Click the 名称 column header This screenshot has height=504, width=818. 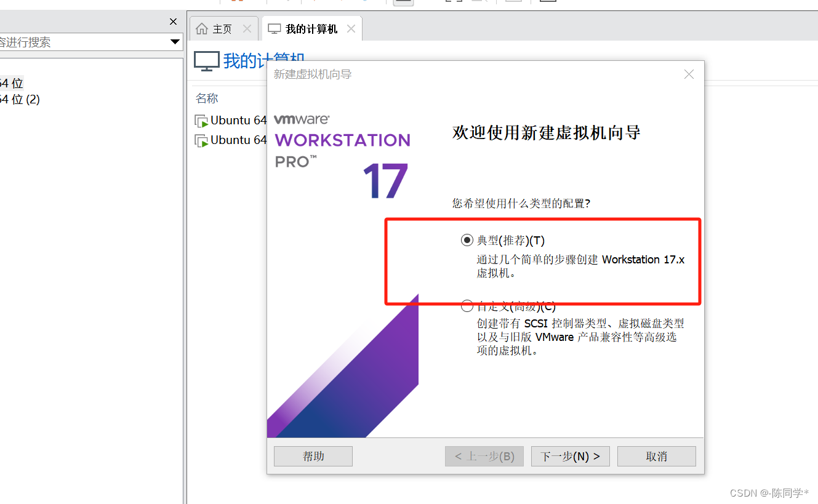(207, 98)
